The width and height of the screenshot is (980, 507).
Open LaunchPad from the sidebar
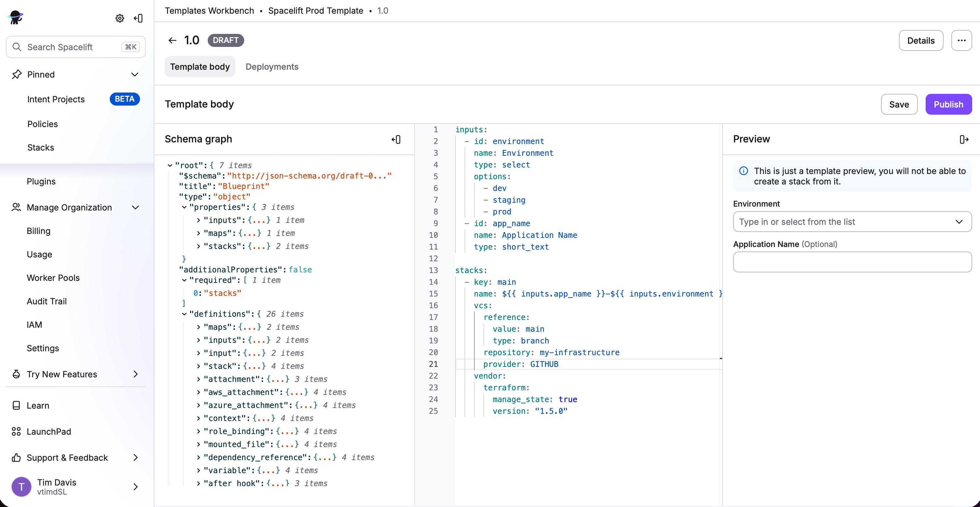tap(49, 431)
